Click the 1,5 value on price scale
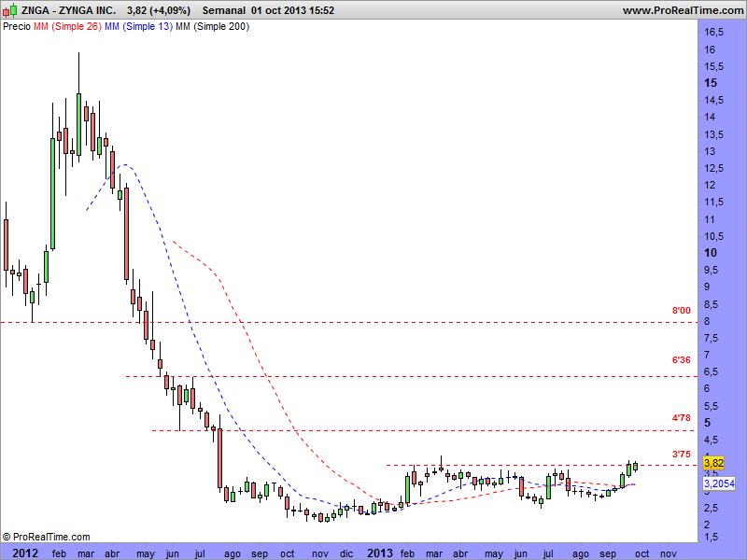The width and height of the screenshot is (747, 560). pyautogui.click(x=712, y=538)
